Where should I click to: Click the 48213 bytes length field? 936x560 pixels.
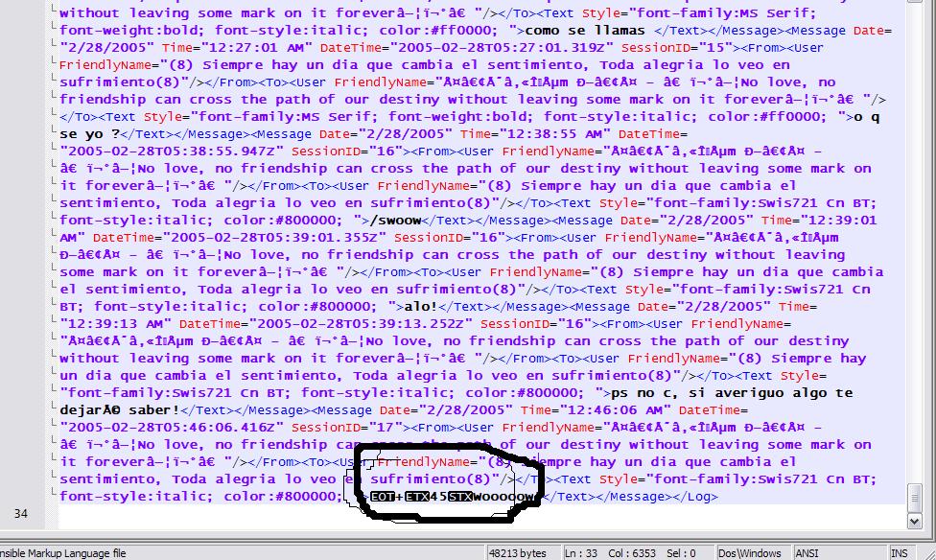coord(517,553)
